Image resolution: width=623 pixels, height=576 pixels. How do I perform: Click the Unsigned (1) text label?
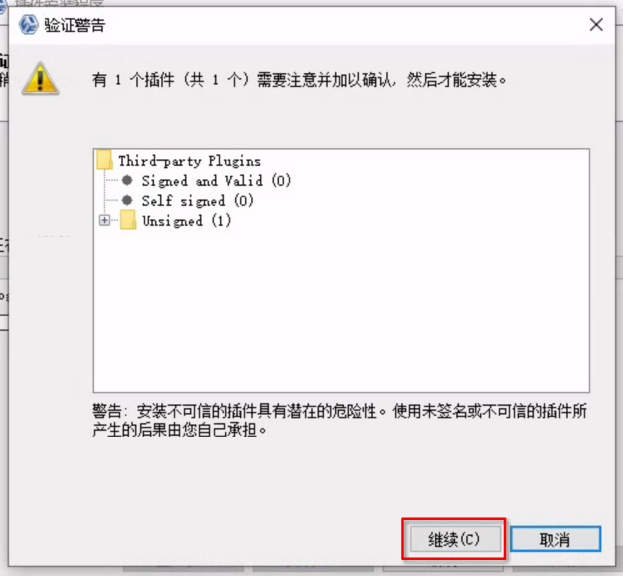point(186,220)
